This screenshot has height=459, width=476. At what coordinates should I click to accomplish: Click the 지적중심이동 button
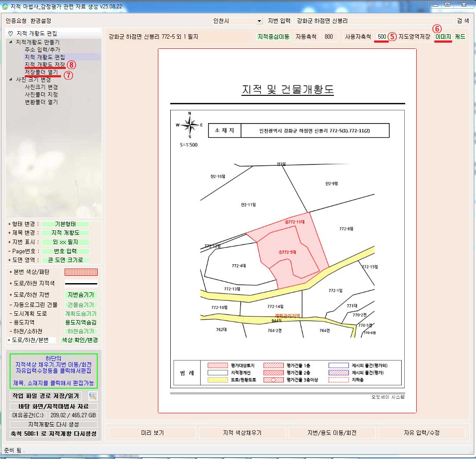point(274,37)
